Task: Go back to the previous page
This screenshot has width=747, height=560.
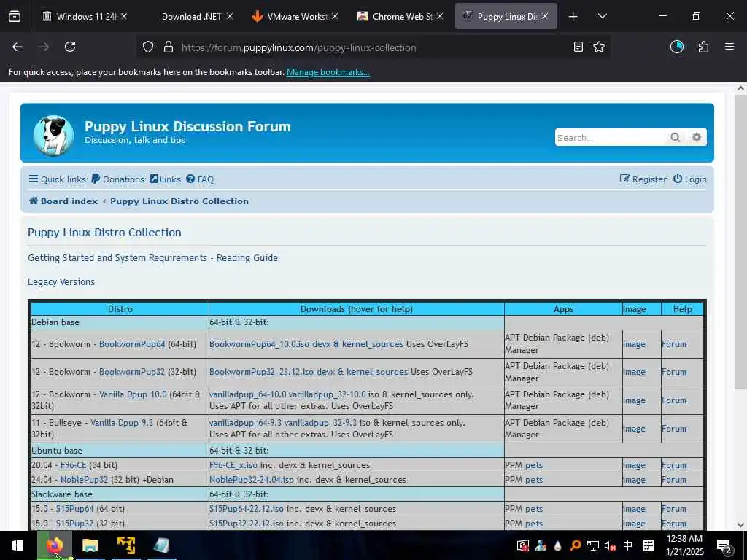Action: [x=18, y=47]
